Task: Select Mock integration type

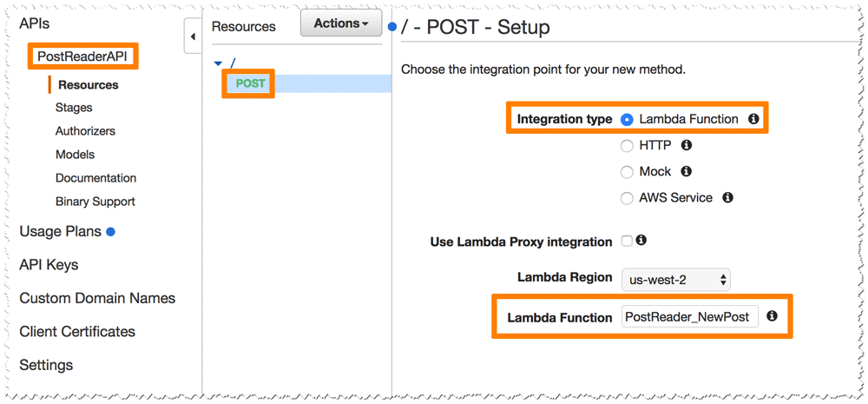Action: [627, 172]
